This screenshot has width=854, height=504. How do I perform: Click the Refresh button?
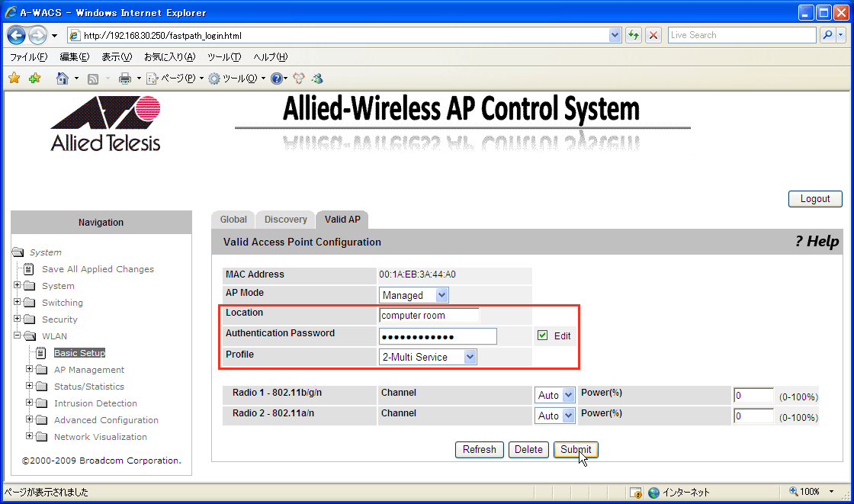[x=480, y=450]
